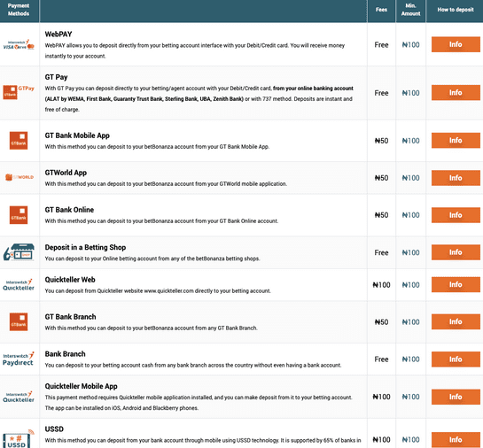Screen dimensions: 483x448
Task: Open Info for Quickteller Mobile App
Action: tap(456, 397)
